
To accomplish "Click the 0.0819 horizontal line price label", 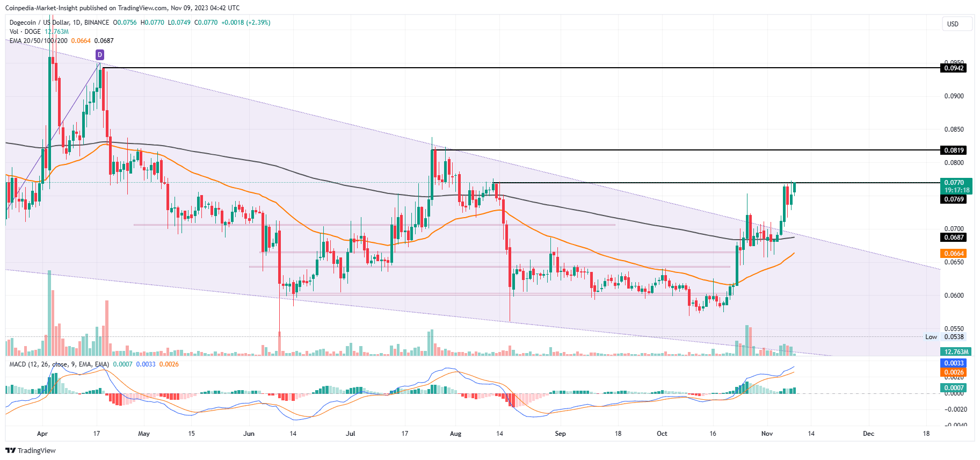I will click(x=954, y=150).
